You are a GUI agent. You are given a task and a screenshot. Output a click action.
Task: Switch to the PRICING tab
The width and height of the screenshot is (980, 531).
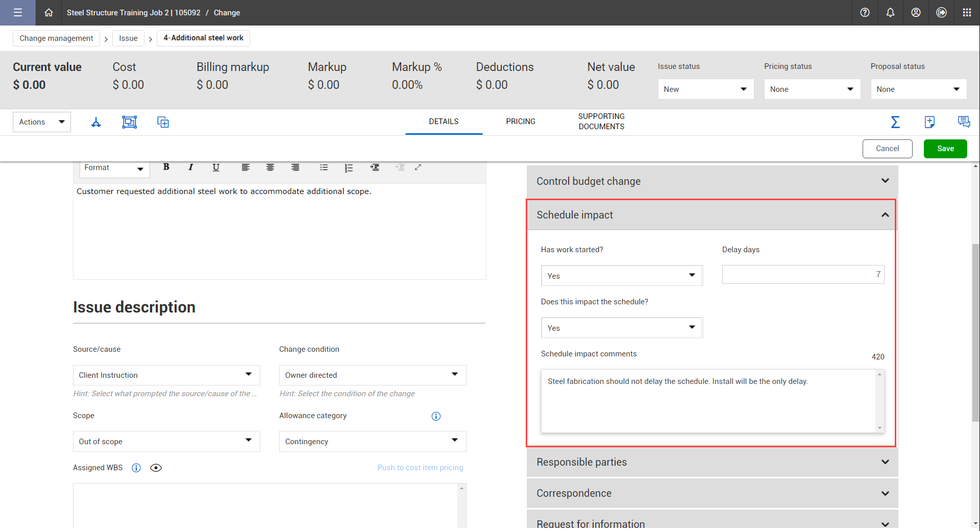(x=521, y=122)
